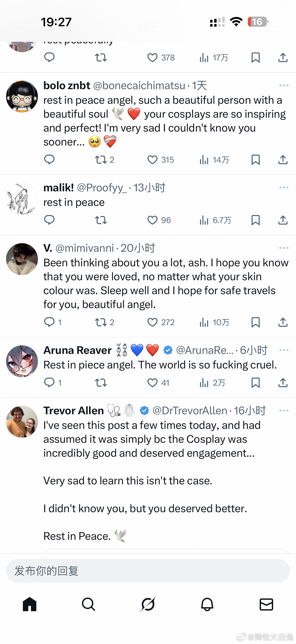Go to Home tab in bottom bar
The height and width of the screenshot is (644, 296).
click(x=29, y=604)
